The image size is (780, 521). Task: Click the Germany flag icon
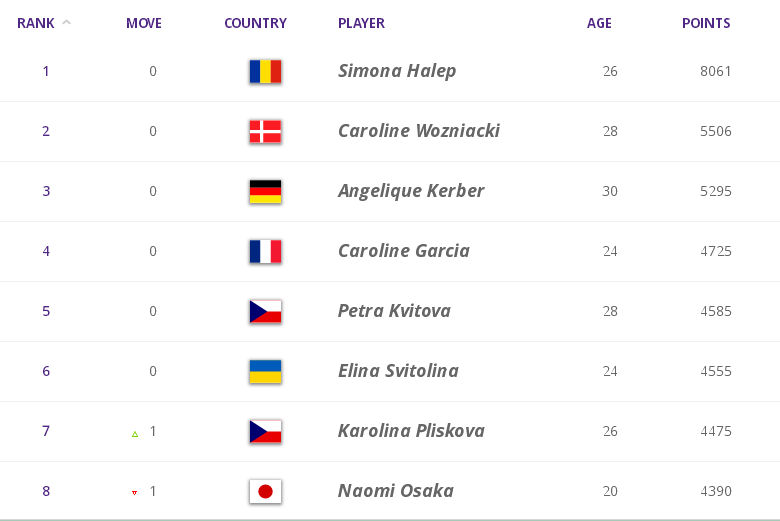(x=265, y=192)
